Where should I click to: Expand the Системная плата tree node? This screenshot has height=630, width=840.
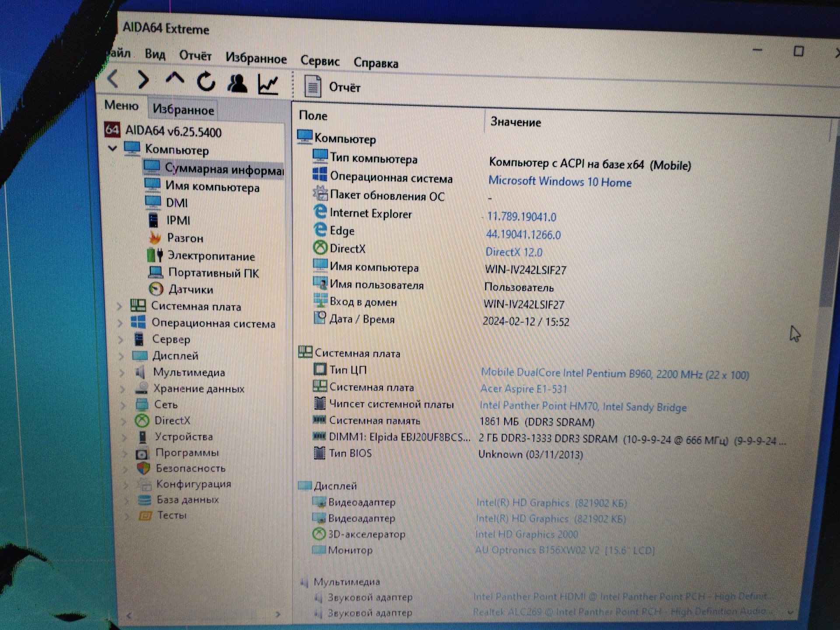(119, 306)
